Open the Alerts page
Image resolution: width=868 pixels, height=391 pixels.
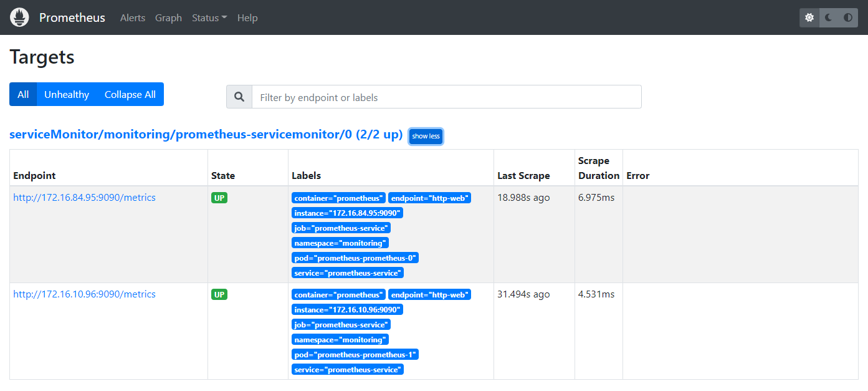tap(133, 17)
